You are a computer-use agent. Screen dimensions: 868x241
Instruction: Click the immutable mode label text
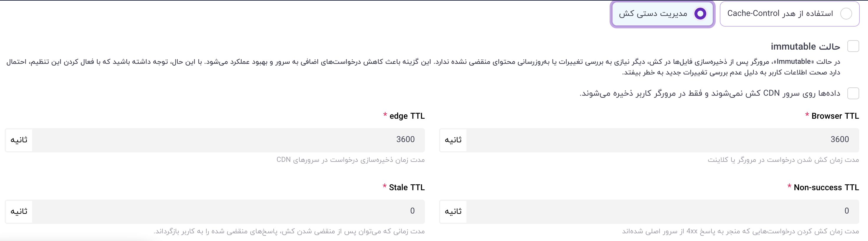point(805,47)
